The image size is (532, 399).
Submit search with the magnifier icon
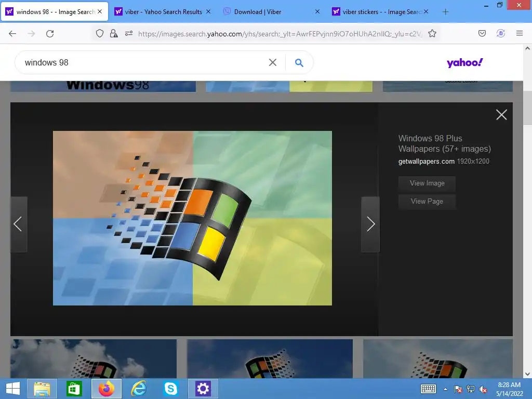(x=299, y=62)
